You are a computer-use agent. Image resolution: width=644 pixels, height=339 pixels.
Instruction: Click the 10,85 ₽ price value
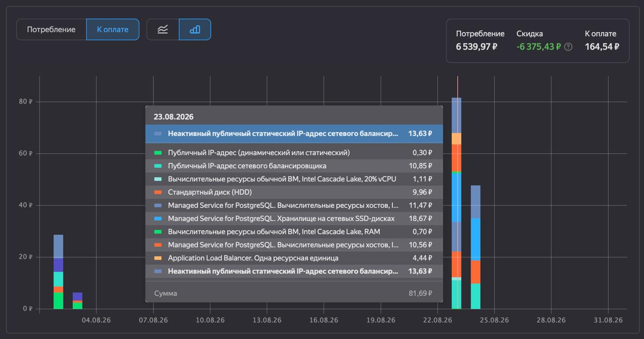click(x=420, y=166)
